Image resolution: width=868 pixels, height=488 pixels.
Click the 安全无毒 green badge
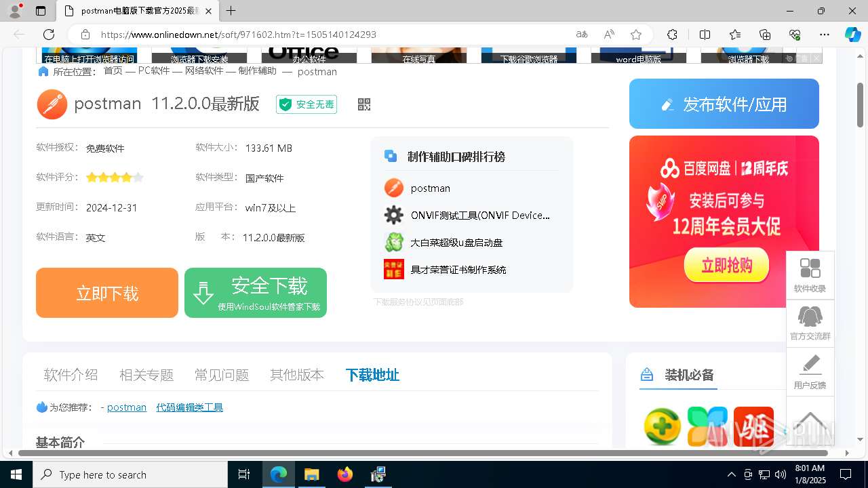307,104
